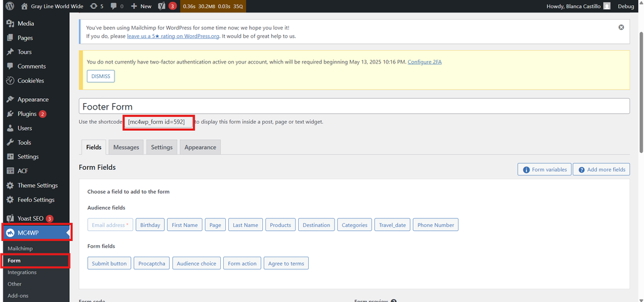This screenshot has width=644, height=302.
Task: Click the ACF sidebar icon
Action: [x=11, y=171]
